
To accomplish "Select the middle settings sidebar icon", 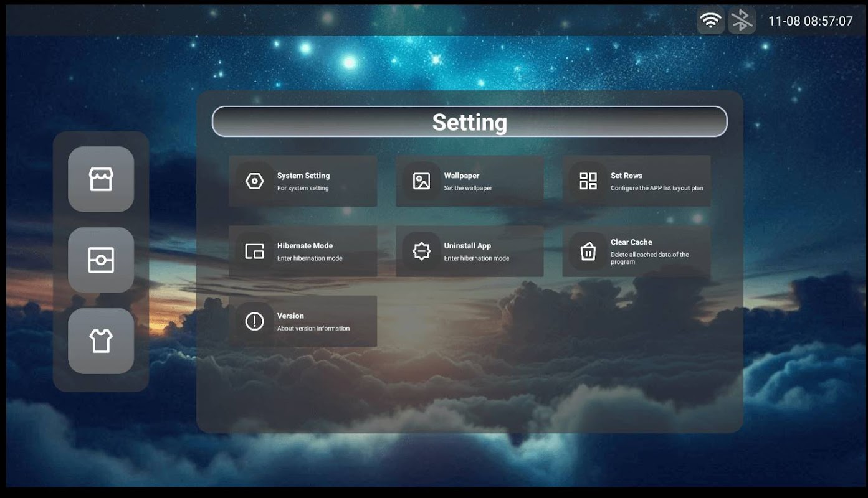I will pos(101,260).
